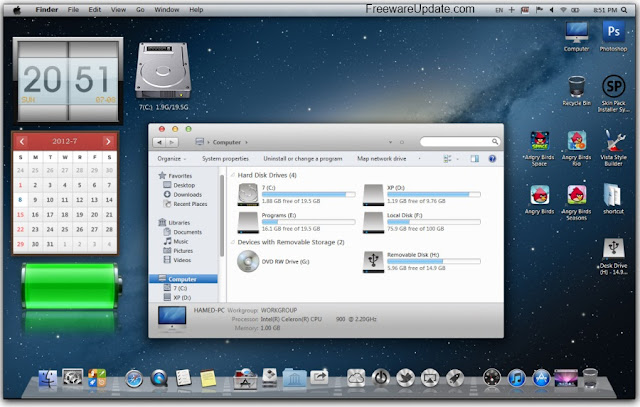The height and width of the screenshot is (407, 640).
Task: Launch iTunes from the dock
Action: click(516, 378)
